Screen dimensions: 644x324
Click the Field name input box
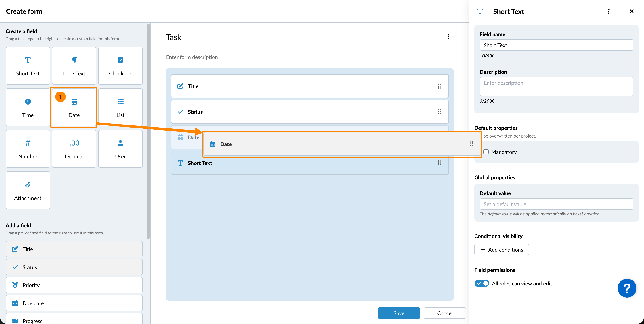556,45
